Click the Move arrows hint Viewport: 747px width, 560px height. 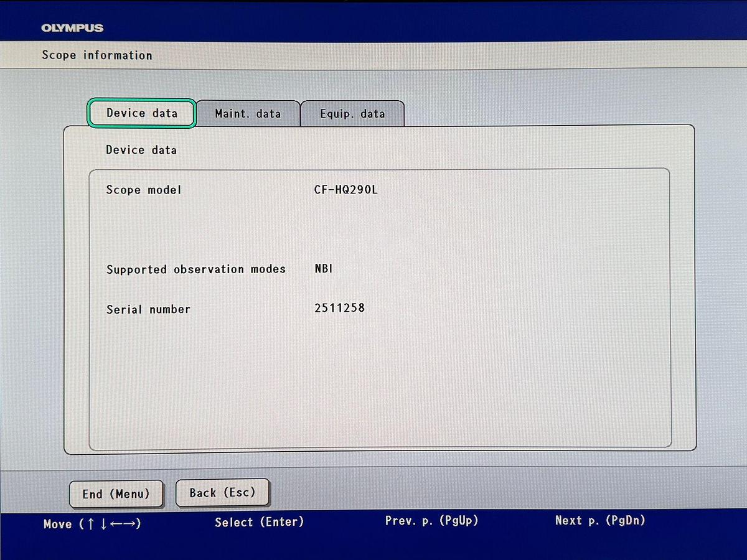pos(92,524)
